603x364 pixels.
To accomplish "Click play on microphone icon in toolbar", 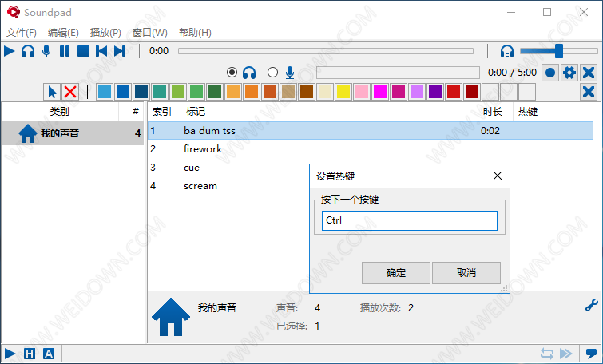I will (46, 51).
